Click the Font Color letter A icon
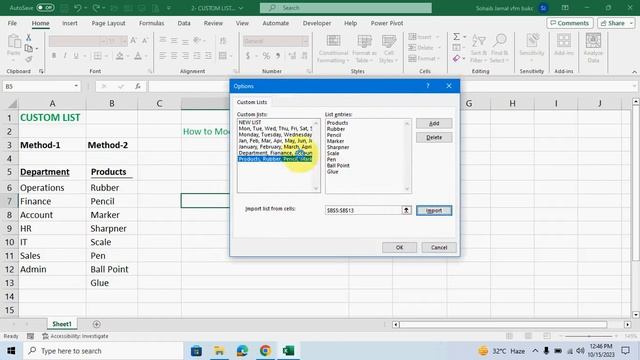This screenshot has height=360, width=640. click(138, 56)
